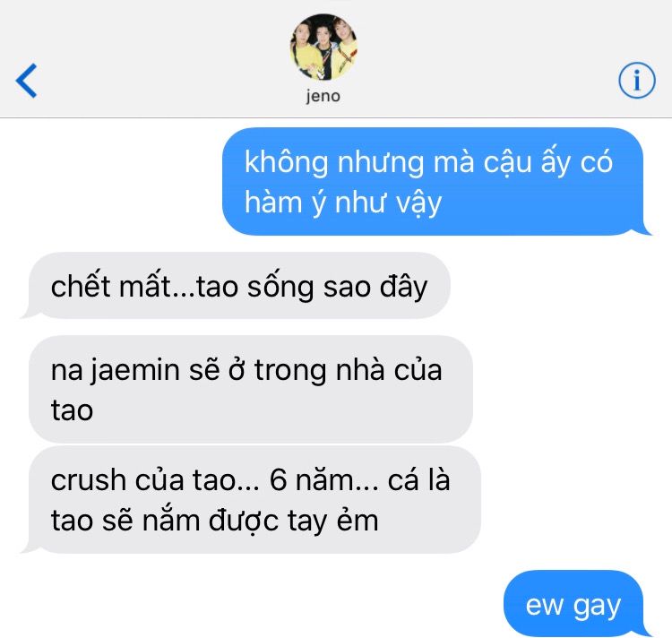Click the word 'crush' in gray bubble

(88, 479)
